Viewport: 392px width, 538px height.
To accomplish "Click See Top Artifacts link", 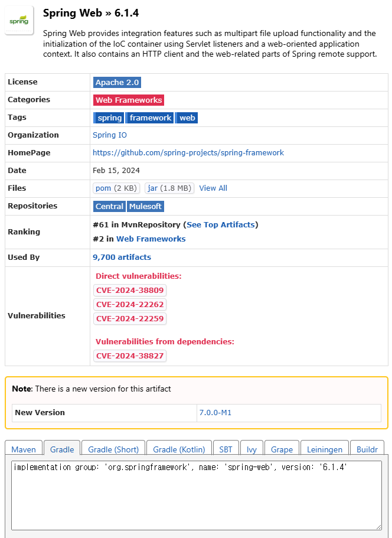I will point(221,225).
